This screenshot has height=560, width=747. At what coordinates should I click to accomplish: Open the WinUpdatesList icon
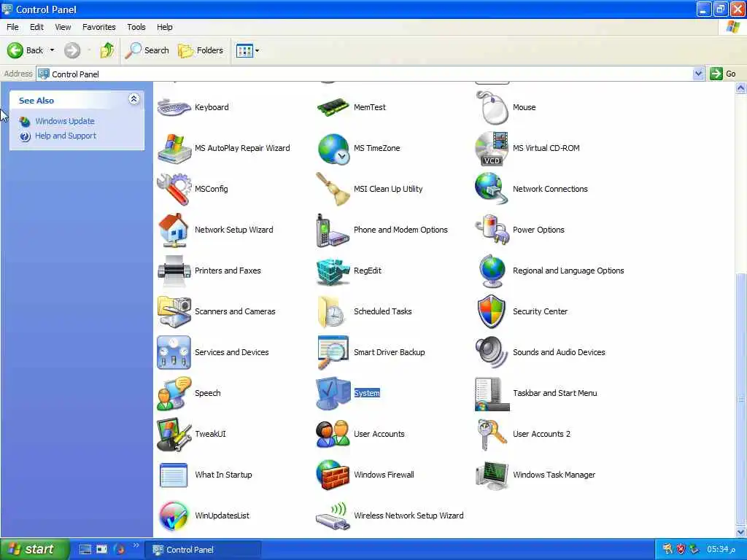[x=174, y=516]
